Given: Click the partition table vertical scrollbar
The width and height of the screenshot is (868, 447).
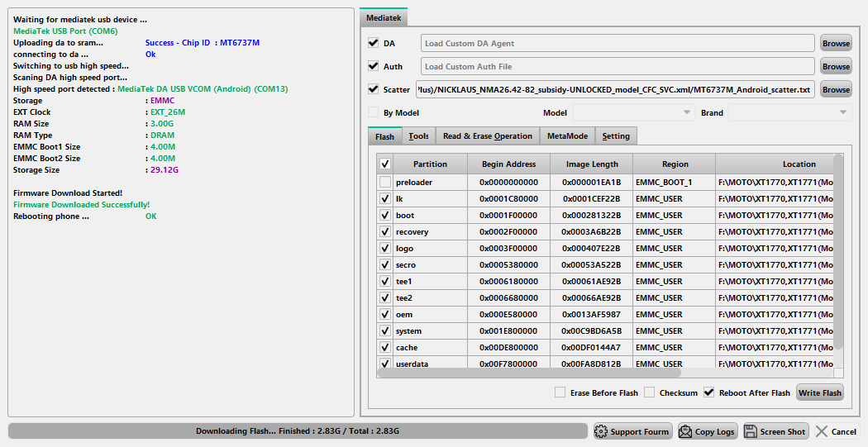Looking at the screenshot, I should click(x=838, y=252).
